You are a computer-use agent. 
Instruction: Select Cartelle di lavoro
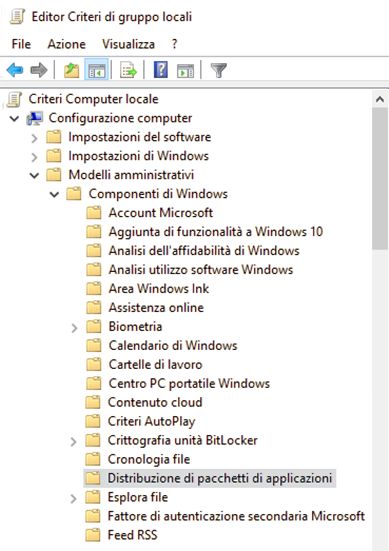[x=155, y=365]
